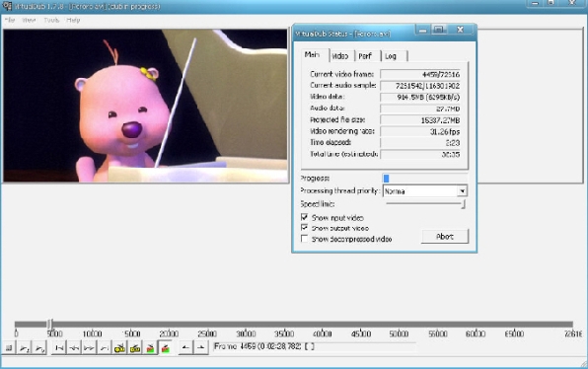Click the Speed limit slider handle
588x369 pixels.
coord(464,203)
